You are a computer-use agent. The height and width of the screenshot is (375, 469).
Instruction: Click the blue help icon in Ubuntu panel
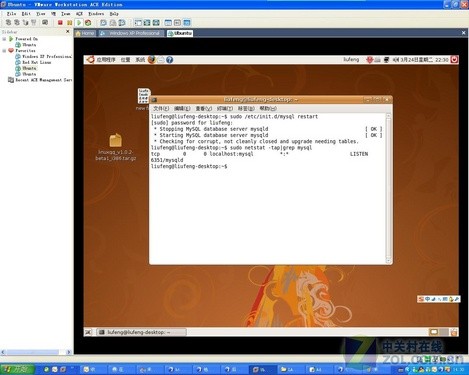coord(169,60)
